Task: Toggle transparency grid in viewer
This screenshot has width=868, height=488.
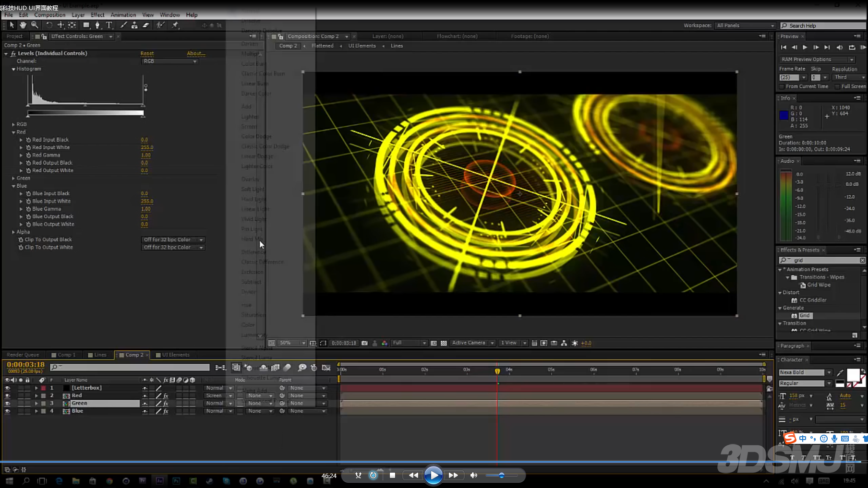Action: click(444, 343)
